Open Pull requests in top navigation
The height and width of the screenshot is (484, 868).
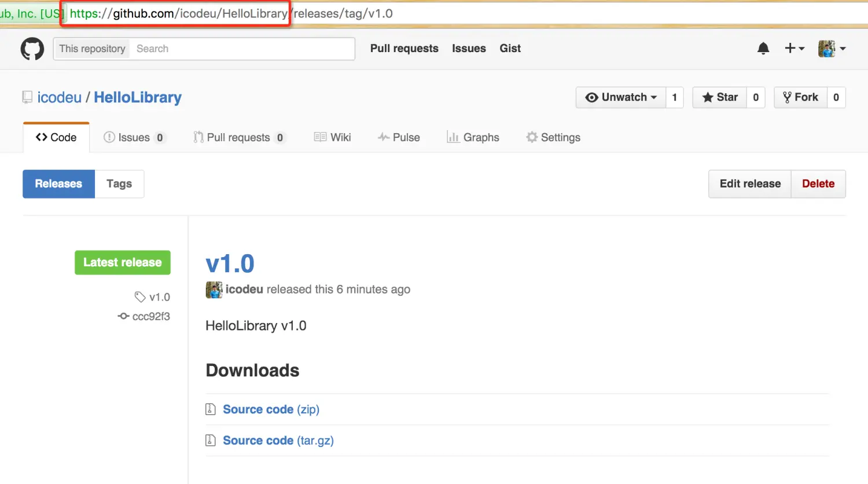(404, 49)
